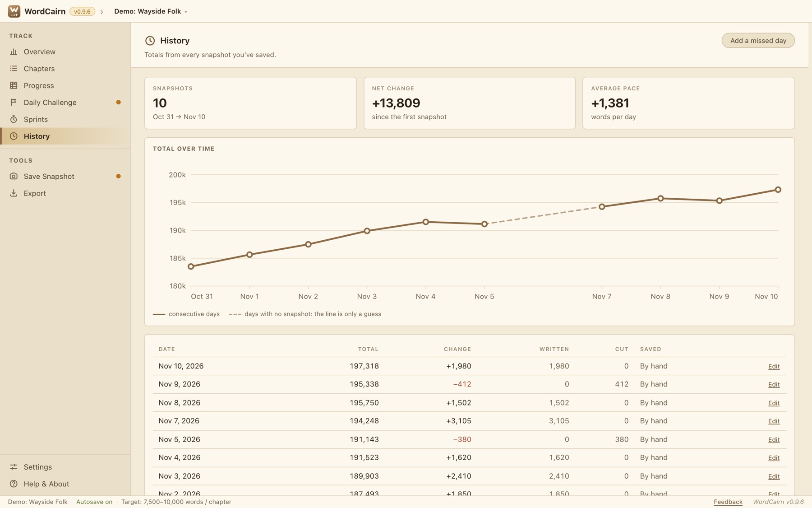Click the Nov 5 data point on chart

point(484,224)
